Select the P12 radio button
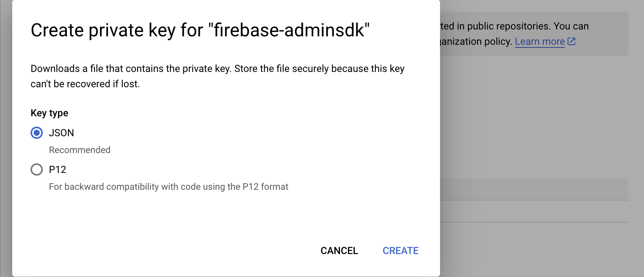The width and height of the screenshot is (644, 277). [37, 169]
